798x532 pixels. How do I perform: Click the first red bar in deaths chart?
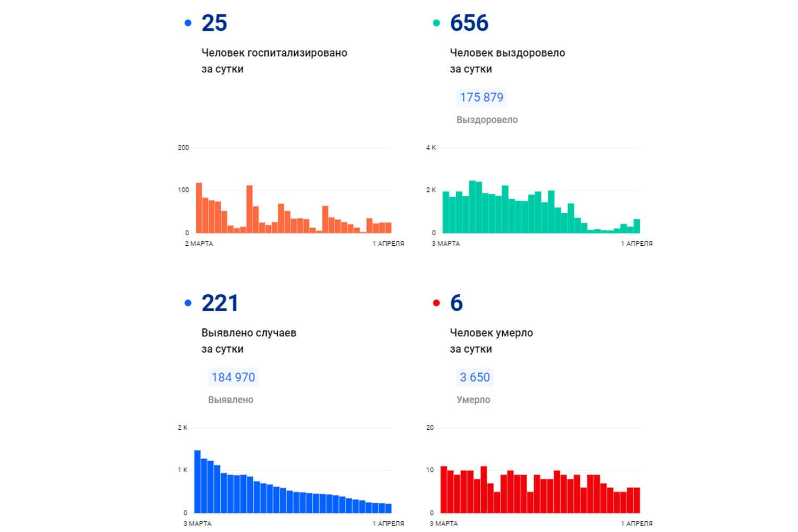pos(444,489)
